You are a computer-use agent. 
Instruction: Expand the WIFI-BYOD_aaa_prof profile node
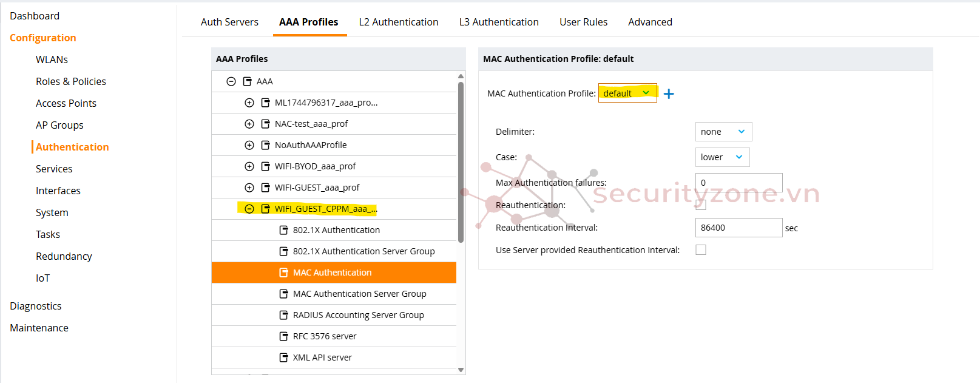[249, 166]
